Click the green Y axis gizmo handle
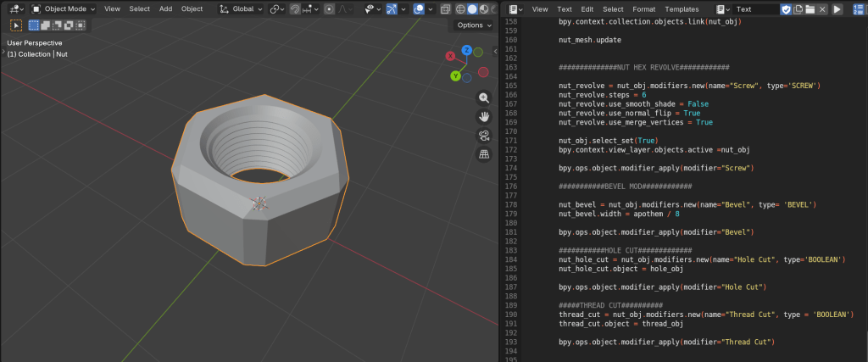 [x=455, y=76]
